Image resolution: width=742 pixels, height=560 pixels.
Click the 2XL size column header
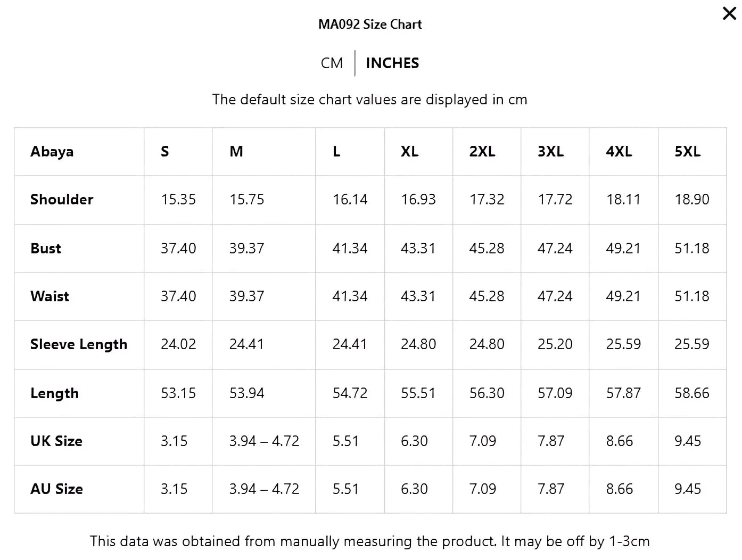pos(482,152)
